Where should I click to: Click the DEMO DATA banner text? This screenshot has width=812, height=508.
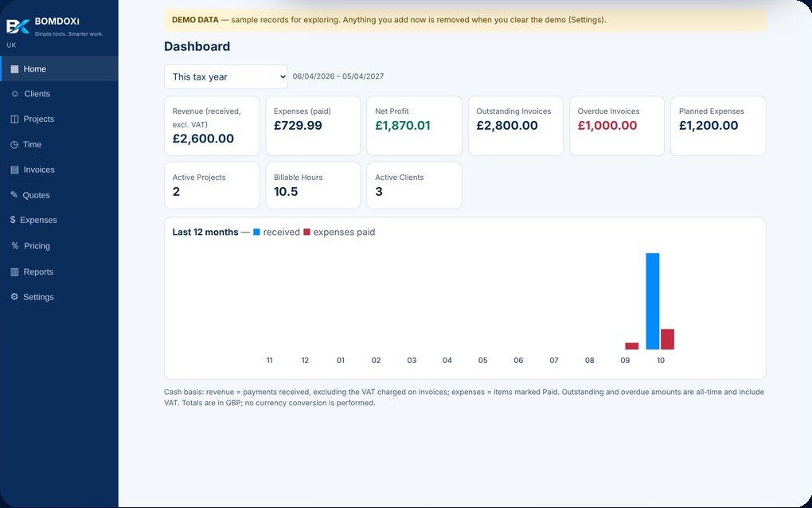[389, 20]
